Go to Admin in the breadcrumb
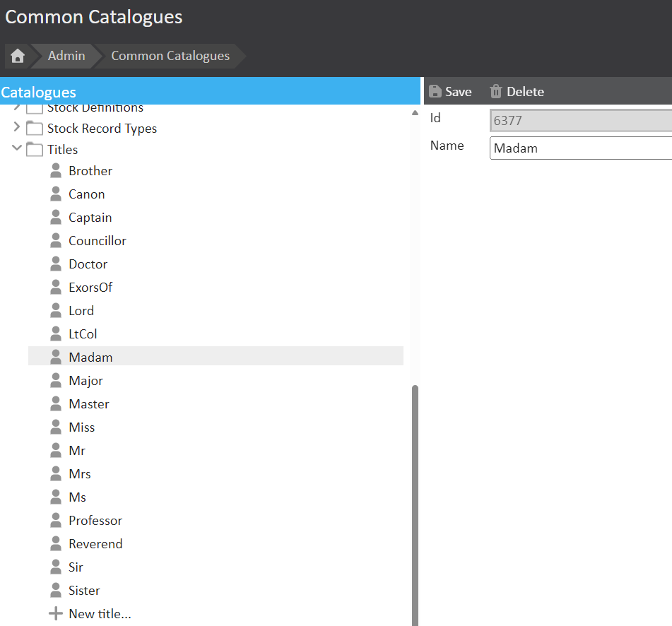Image resolution: width=672 pixels, height=626 pixels. point(66,56)
